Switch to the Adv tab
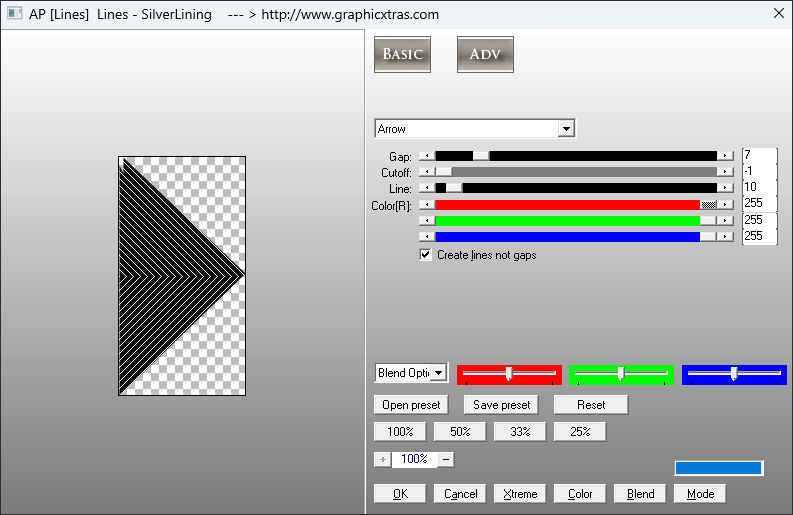793x515 pixels. [485, 54]
